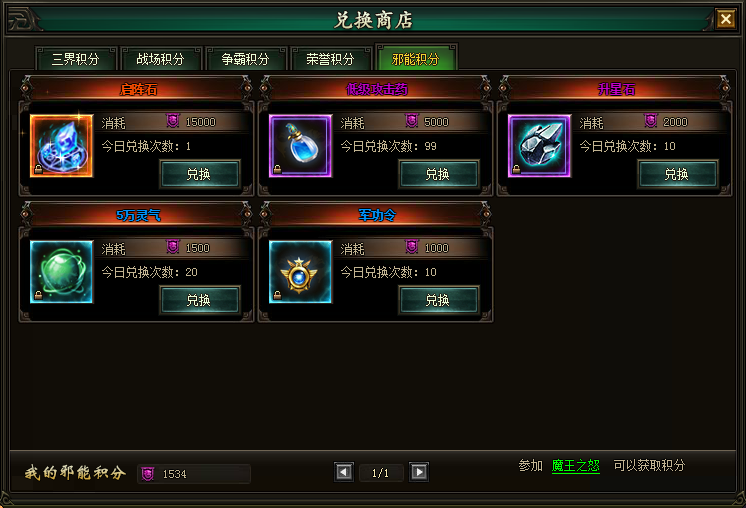
Task: Go to the next page arrow
Action: click(x=419, y=472)
